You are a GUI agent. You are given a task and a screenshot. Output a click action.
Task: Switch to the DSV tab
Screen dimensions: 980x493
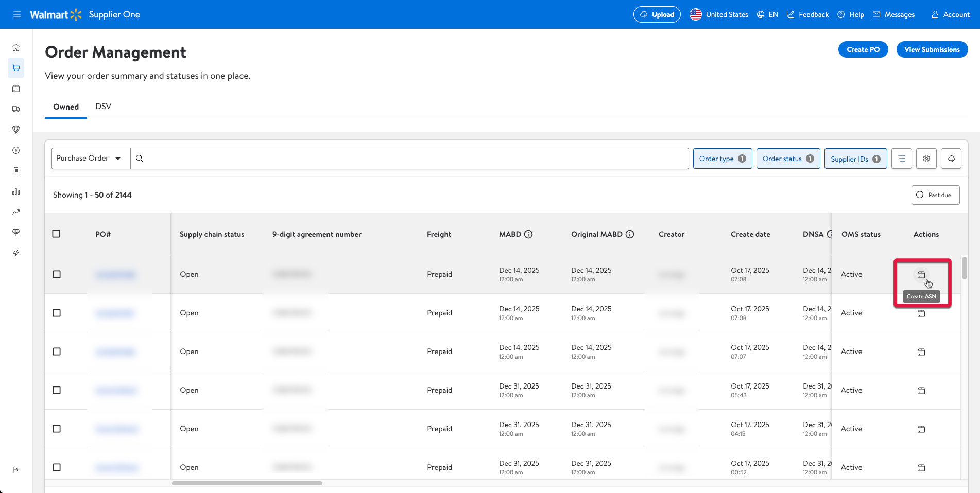pos(103,107)
